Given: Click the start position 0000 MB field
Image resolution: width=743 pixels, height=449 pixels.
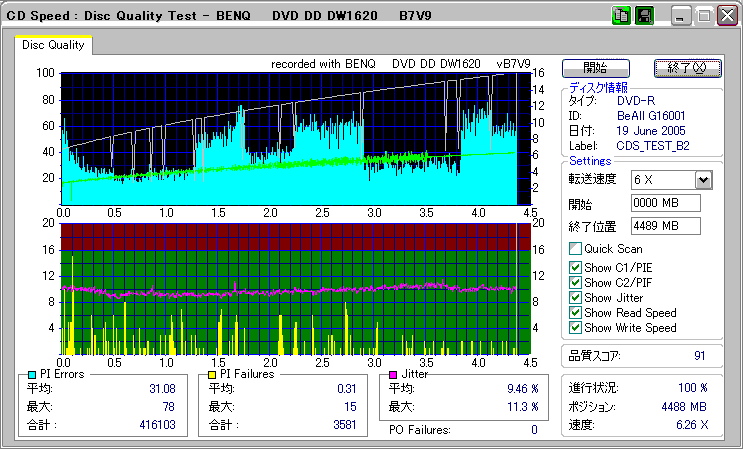Looking at the screenshot, I should (x=665, y=203).
